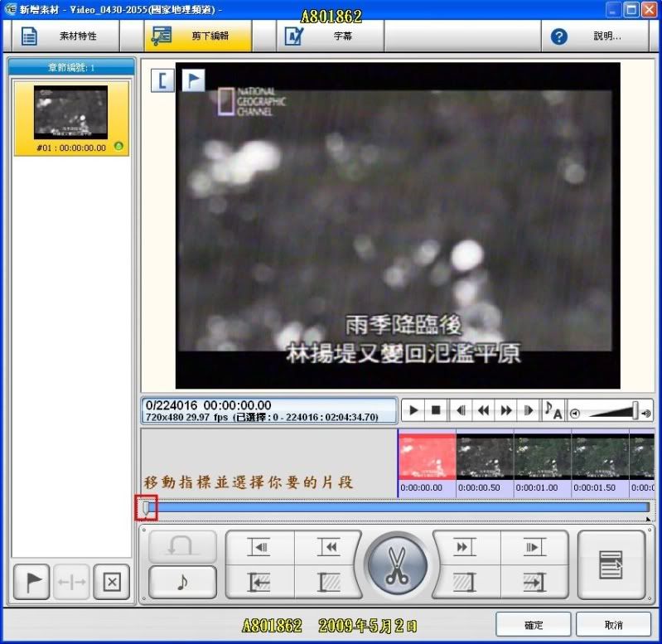Click the timeline thumbnail at 0:00:01.00
Image resolution: width=662 pixels, height=644 pixels.
coord(543,456)
